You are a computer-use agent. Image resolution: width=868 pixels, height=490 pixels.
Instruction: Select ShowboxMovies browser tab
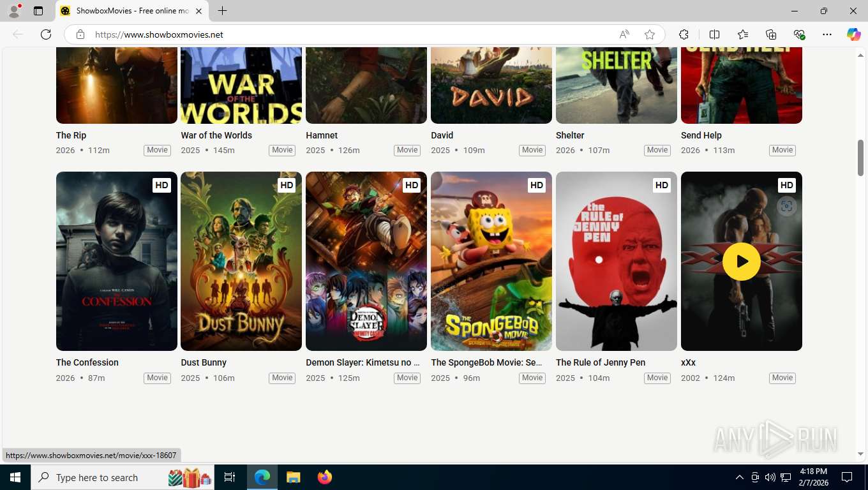click(132, 11)
